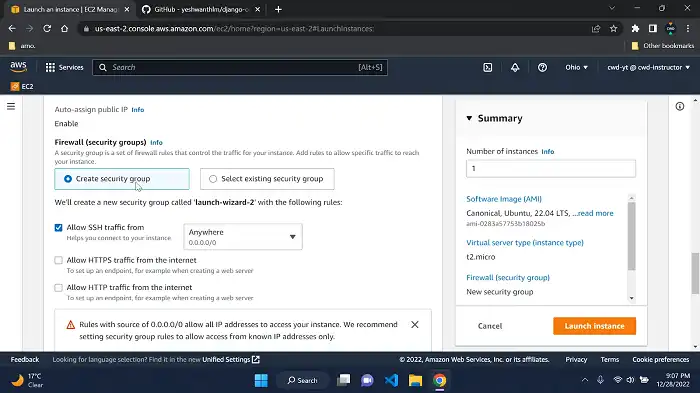Image resolution: width=700 pixels, height=393 pixels.
Task: Open the cwd-yt account dropdown
Action: (x=648, y=67)
